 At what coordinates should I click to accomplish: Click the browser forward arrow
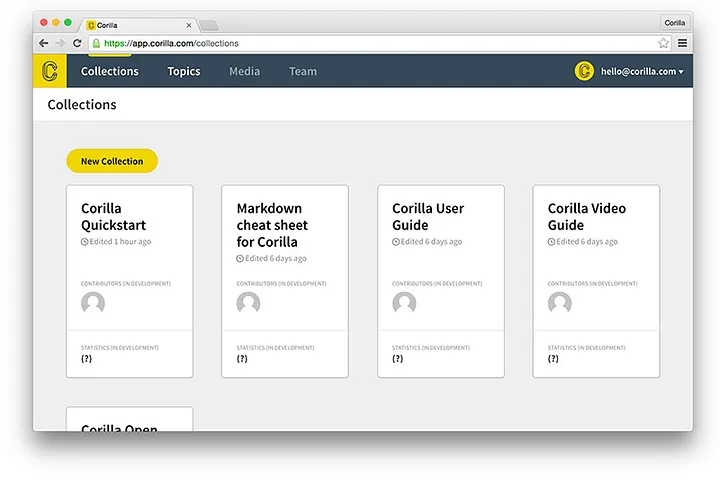60,43
